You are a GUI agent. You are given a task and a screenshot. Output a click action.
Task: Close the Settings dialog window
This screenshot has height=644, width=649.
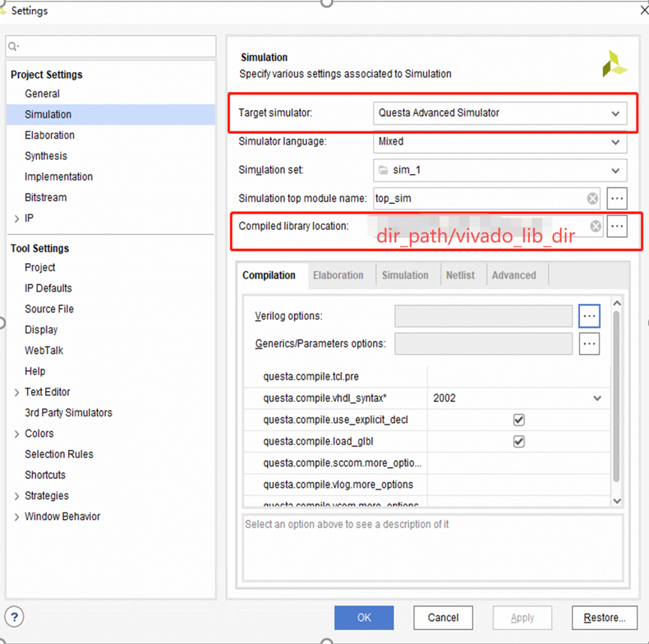coord(644,10)
